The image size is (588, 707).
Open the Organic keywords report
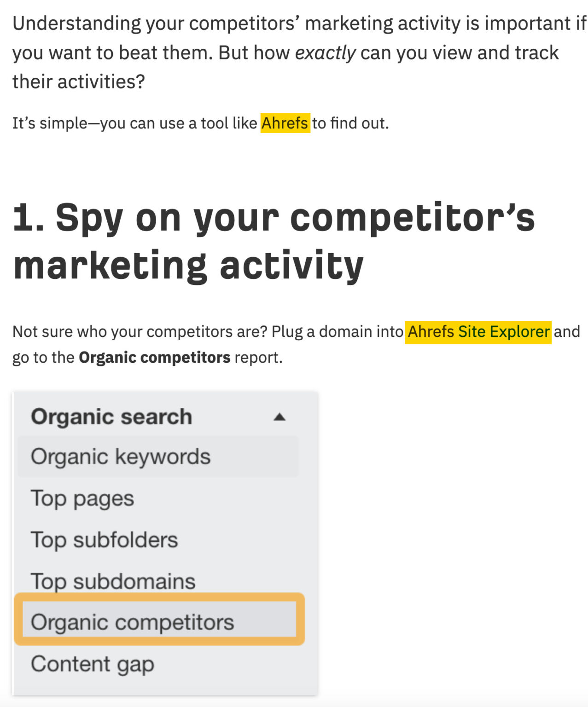click(120, 456)
